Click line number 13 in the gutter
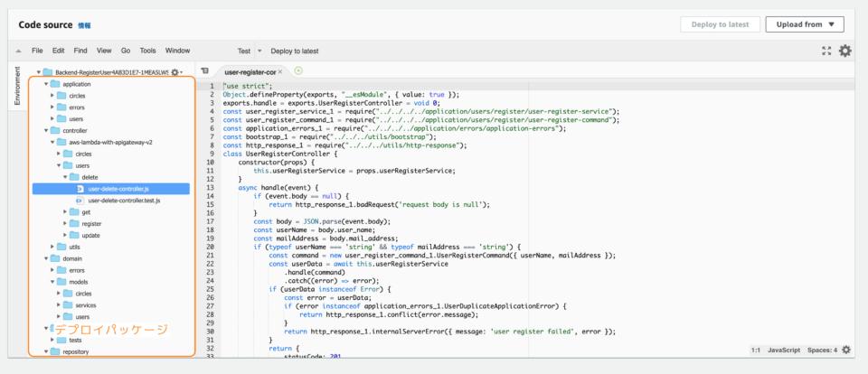The width and height of the screenshot is (868, 374). tap(211, 188)
